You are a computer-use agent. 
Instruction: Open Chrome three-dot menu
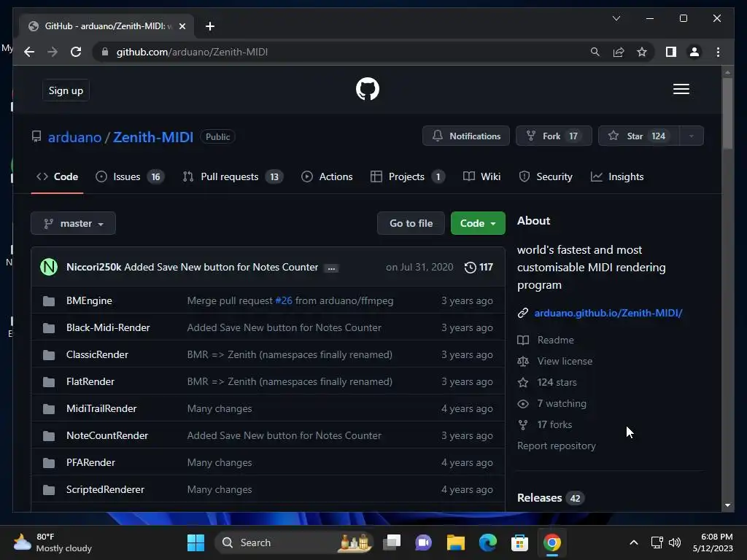coord(718,52)
